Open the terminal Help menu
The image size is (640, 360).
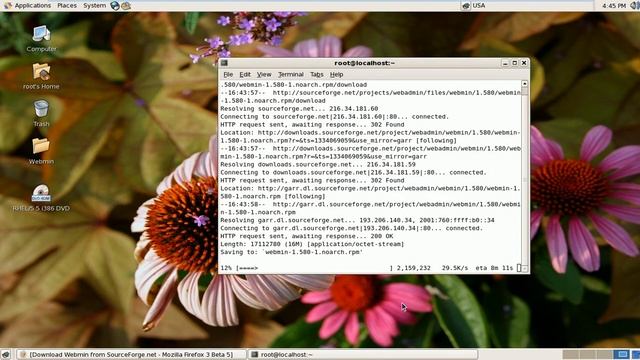(336, 74)
